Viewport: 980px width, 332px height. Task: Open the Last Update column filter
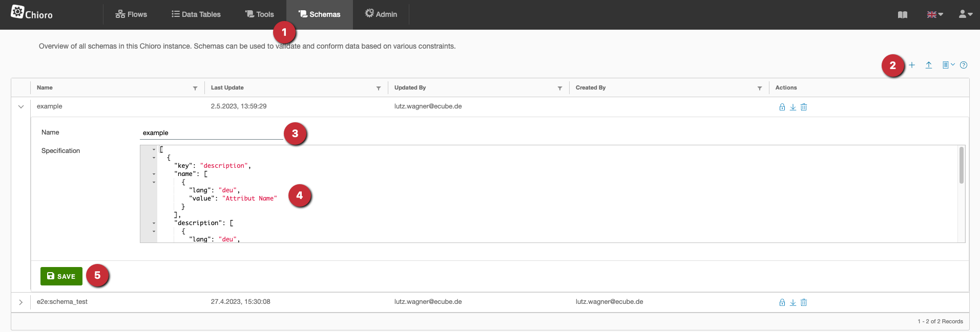(x=379, y=88)
